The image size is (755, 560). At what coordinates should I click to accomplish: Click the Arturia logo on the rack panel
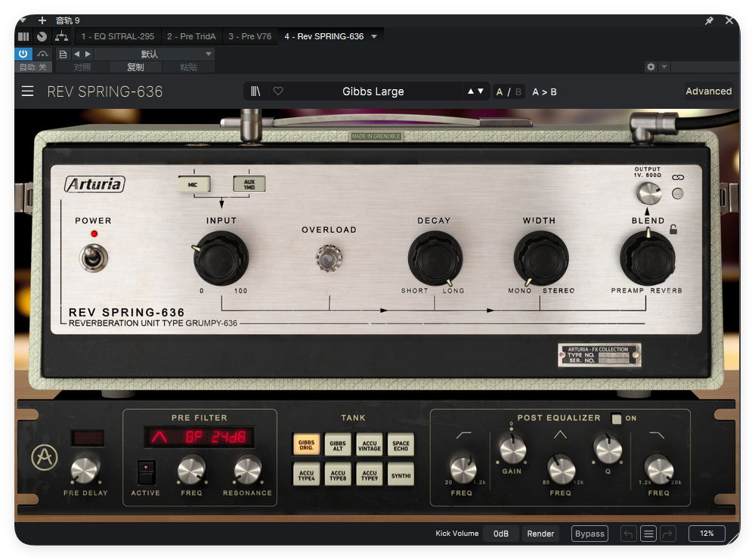pos(45,457)
